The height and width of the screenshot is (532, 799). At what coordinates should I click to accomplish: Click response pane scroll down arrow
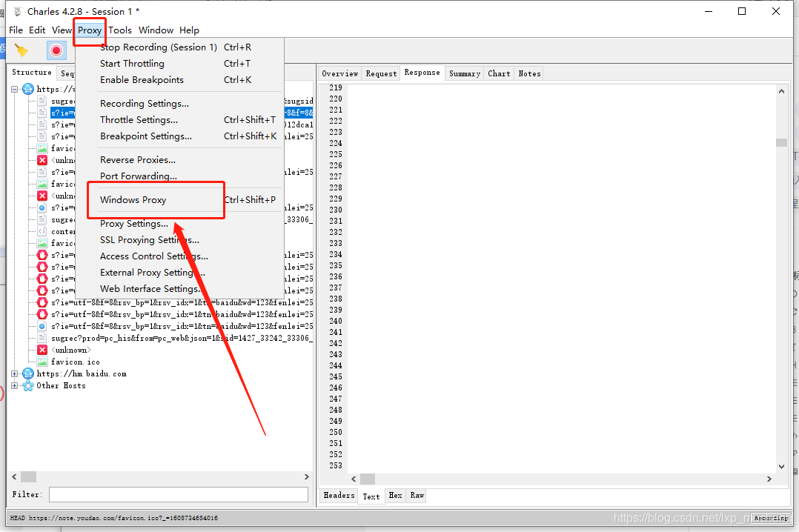pyautogui.click(x=781, y=466)
